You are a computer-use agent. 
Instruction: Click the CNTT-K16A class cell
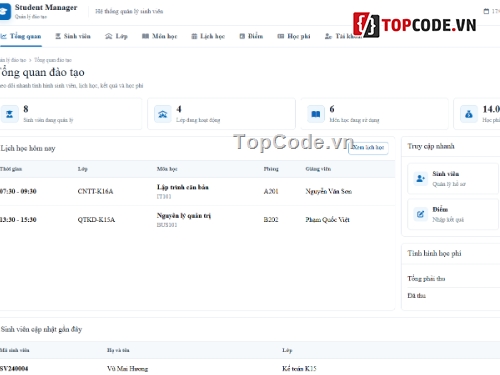pos(95,191)
